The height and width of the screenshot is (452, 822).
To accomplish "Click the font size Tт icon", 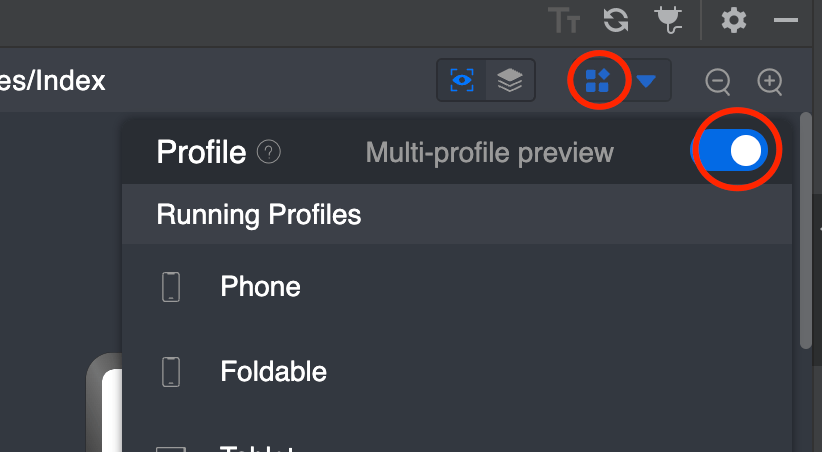I will pyautogui.click(x=564, y=20).
